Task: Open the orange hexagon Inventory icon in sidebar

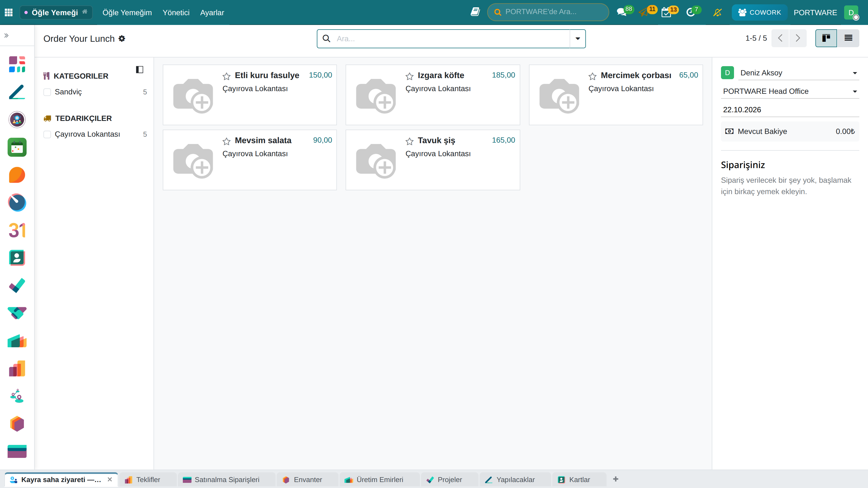Action: [17, 424]
